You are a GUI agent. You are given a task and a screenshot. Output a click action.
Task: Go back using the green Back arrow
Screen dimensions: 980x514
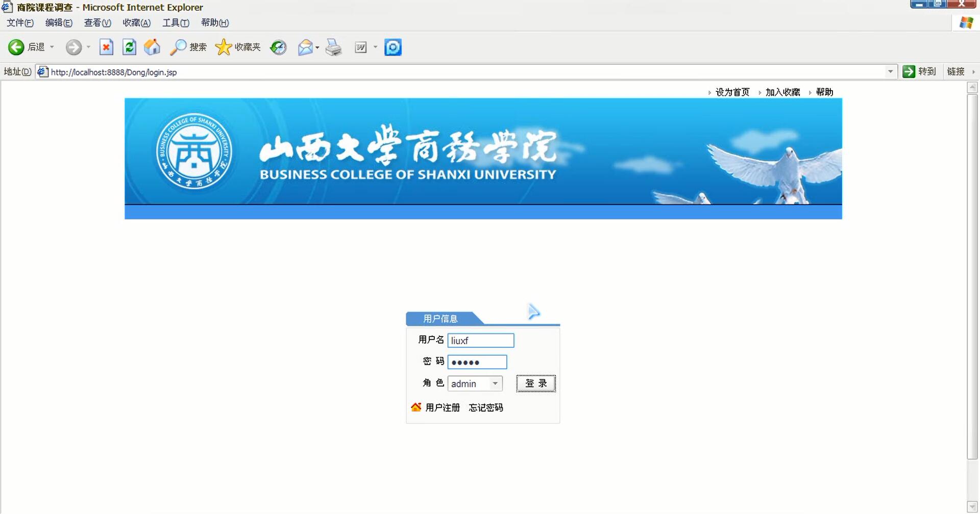16,47
